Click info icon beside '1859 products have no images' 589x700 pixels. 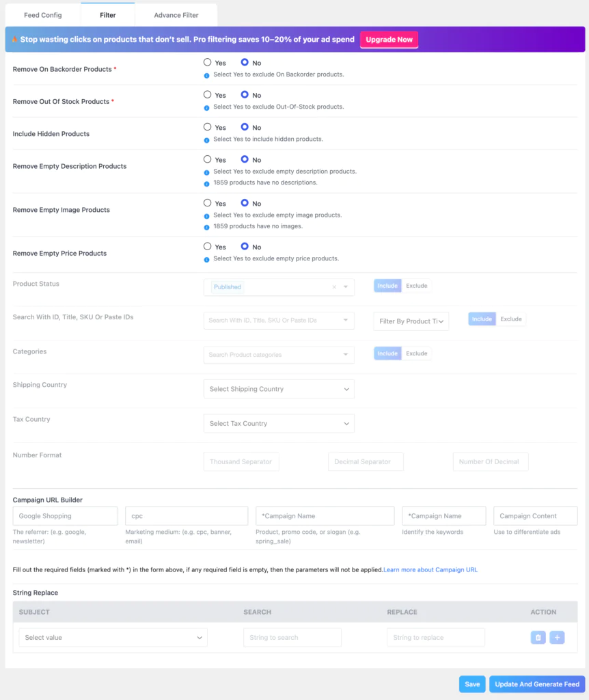(x=206, y=227)
